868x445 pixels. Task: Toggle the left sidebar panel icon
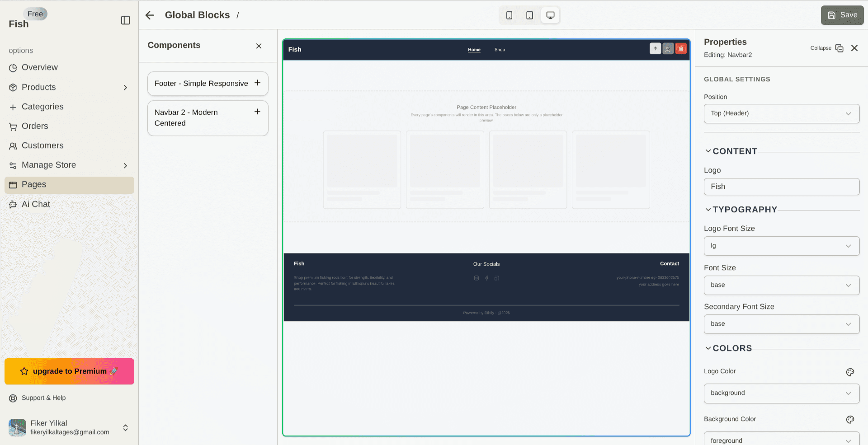click(x=125, y=20)
